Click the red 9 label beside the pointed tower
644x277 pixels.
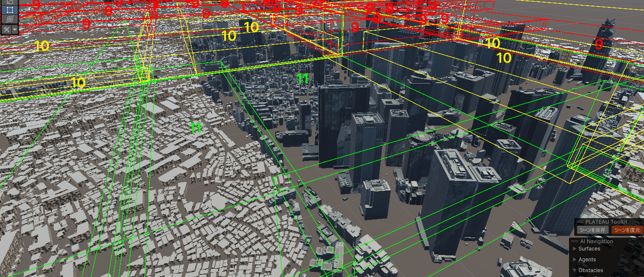(598, 44)
